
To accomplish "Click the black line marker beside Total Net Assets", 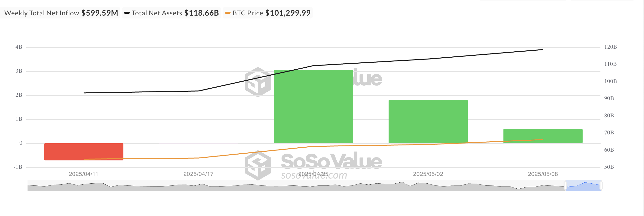I will coord(127,13).
